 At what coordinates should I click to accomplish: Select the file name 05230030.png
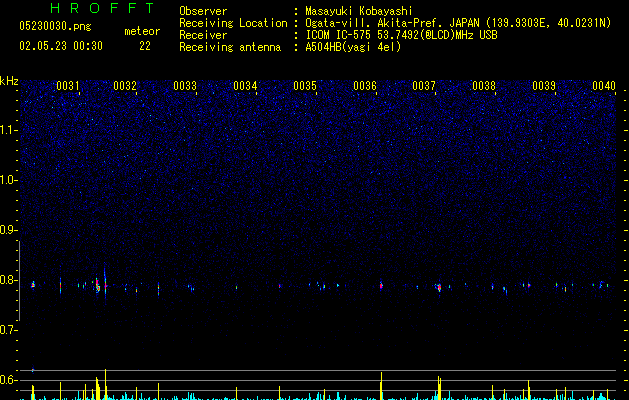tap(55, 26)
